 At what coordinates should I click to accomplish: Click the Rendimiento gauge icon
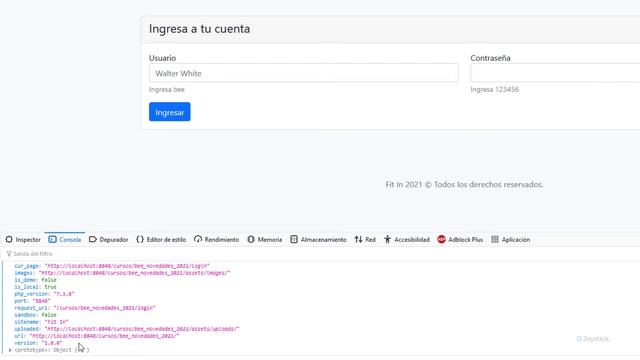click(198, 240)
